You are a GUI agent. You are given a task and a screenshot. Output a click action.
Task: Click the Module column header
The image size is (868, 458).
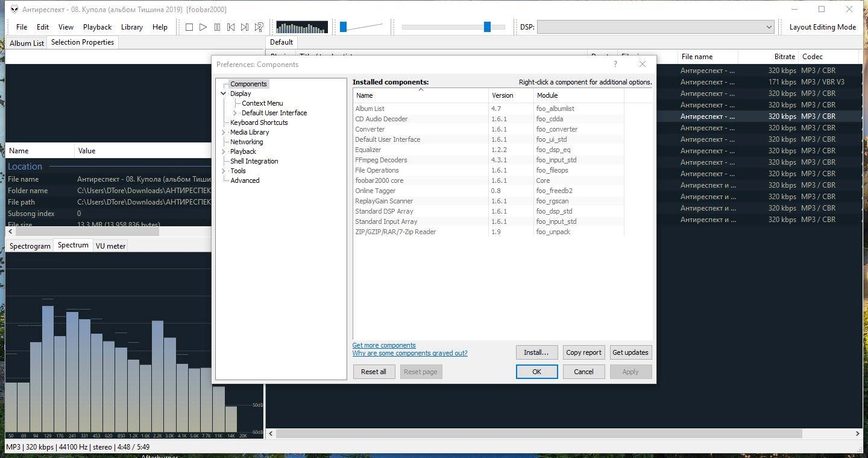click(x=579, y=95)
